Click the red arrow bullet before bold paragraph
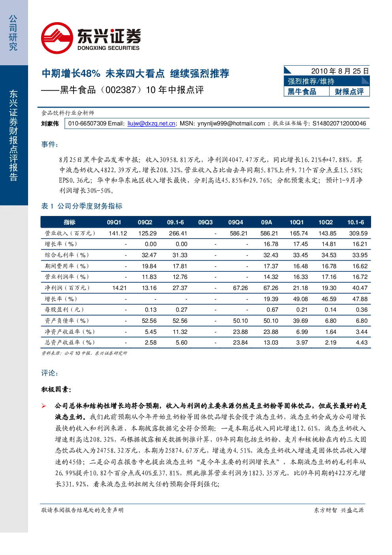The image size is (392, 555). point(44,406)
